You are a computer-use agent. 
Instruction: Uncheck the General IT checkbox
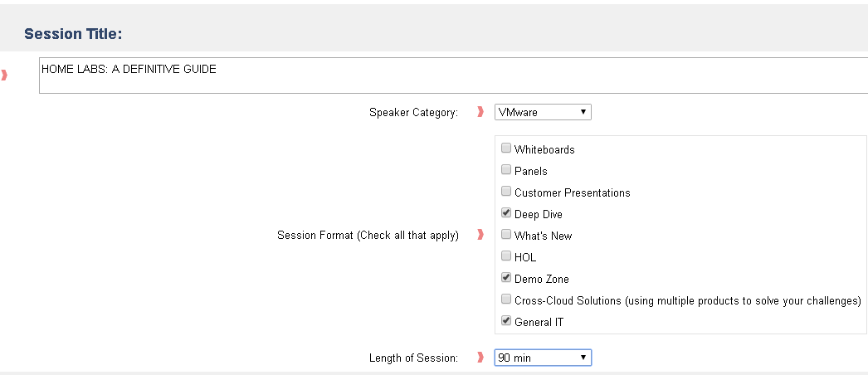[506, 321]
